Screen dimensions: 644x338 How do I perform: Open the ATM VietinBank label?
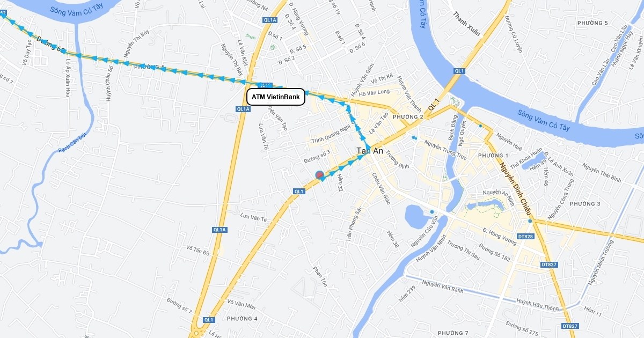[276, 97]
